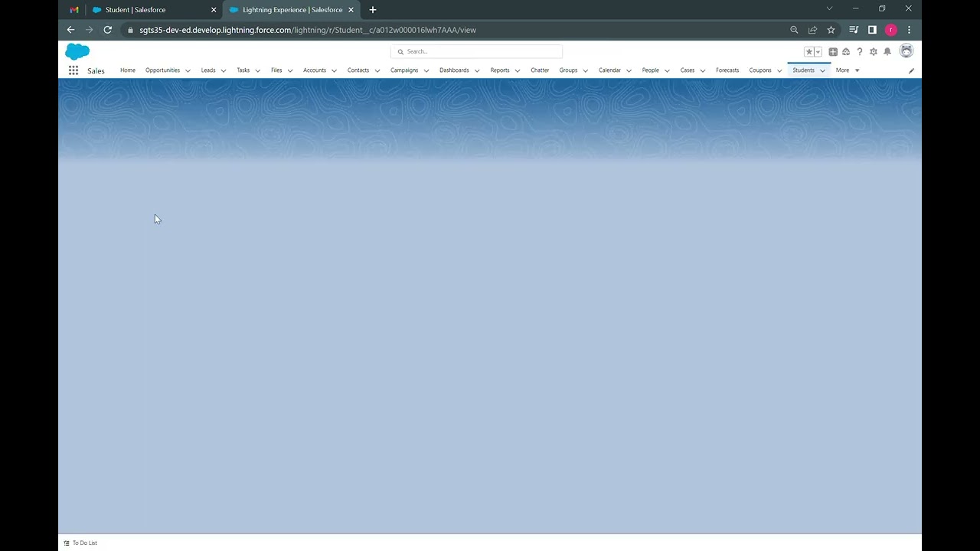
Task: Expand the Opportunities tab dropdown
Action: click(x=188, y=70)
